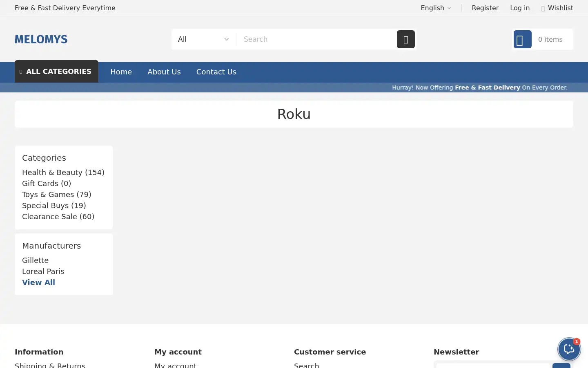The width and height of the screenshot is (588, 368).
Task: Go to Home in navigation bar
Action: [121, 72]
